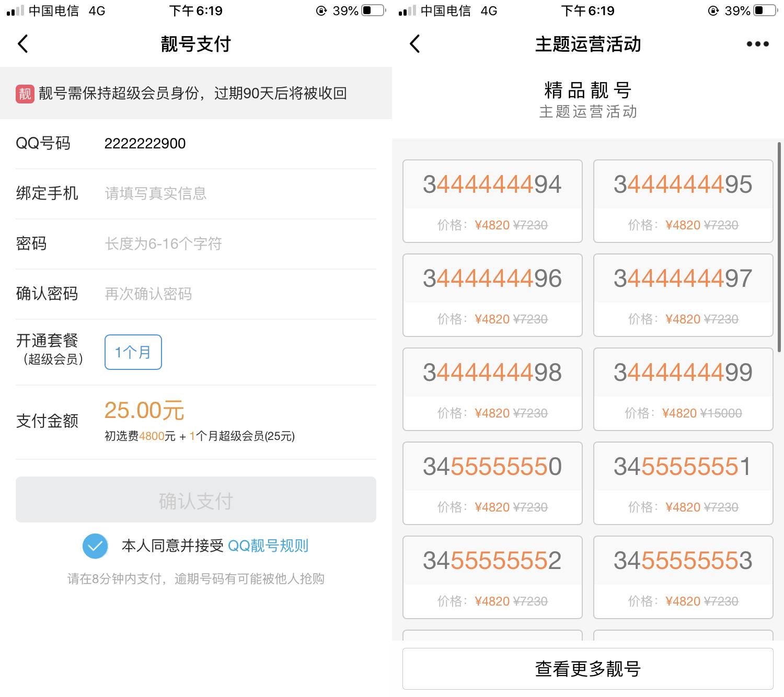This screenshot has width=784, height=697.
Task: Tap the red 靓 badge icon
Action: 25,94
